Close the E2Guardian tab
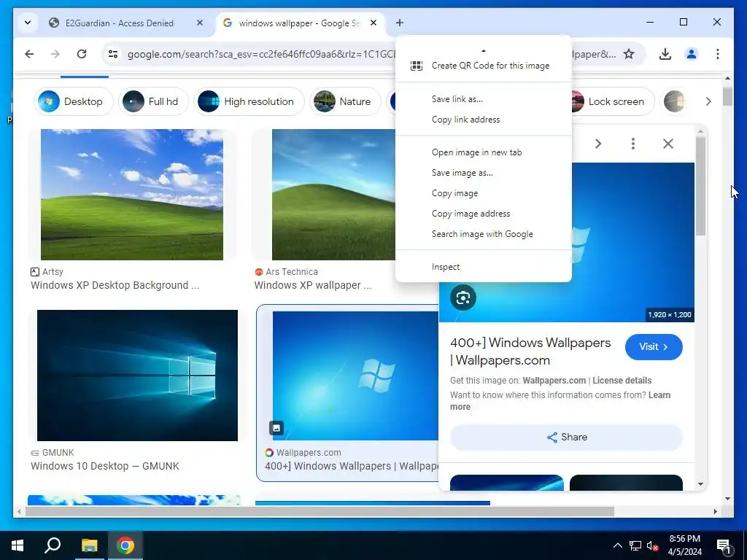747x560 pixels. pyautogui.click(x=200, y=23)
